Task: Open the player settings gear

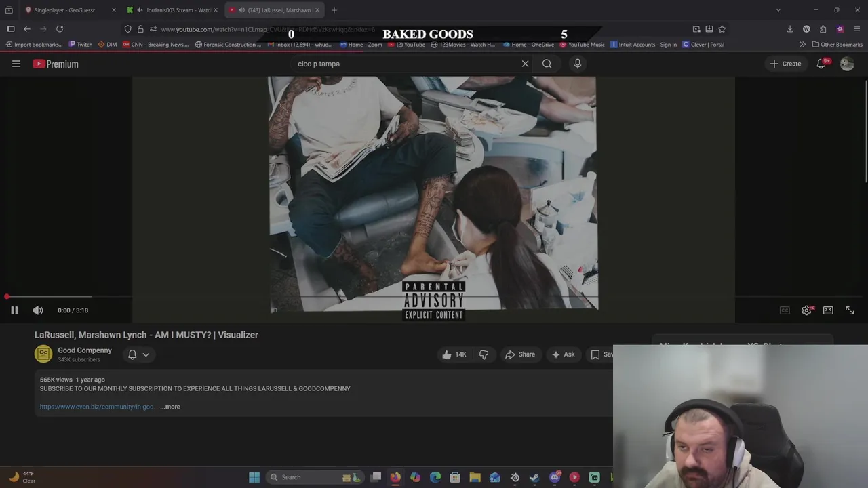Action: (x=806, y=310)
